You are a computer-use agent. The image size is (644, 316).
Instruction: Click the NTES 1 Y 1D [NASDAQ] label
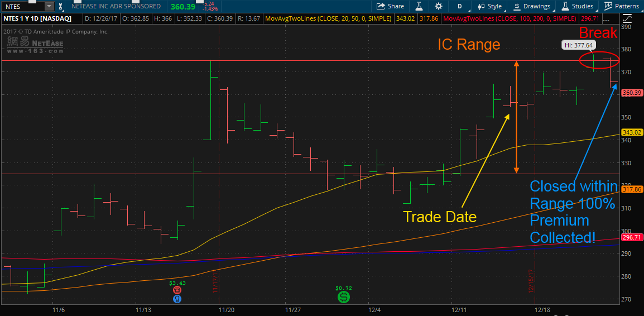(x=37, y=18)
